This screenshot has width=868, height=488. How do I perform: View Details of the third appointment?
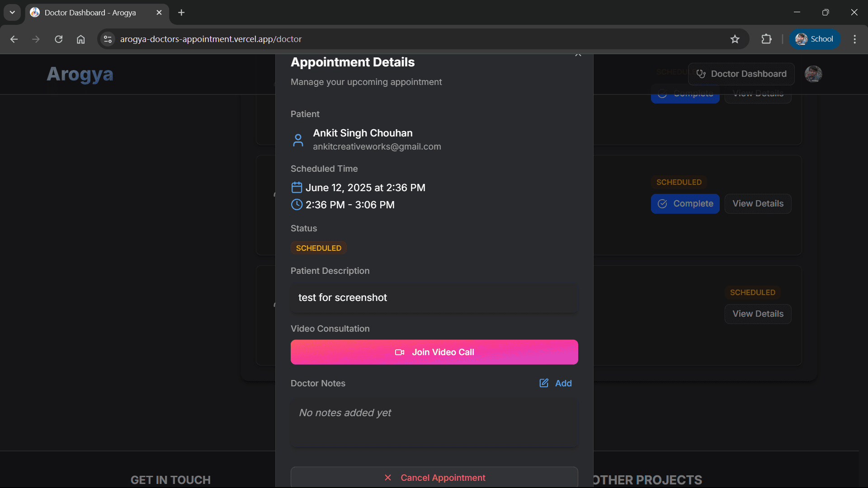tap(758, 314)
